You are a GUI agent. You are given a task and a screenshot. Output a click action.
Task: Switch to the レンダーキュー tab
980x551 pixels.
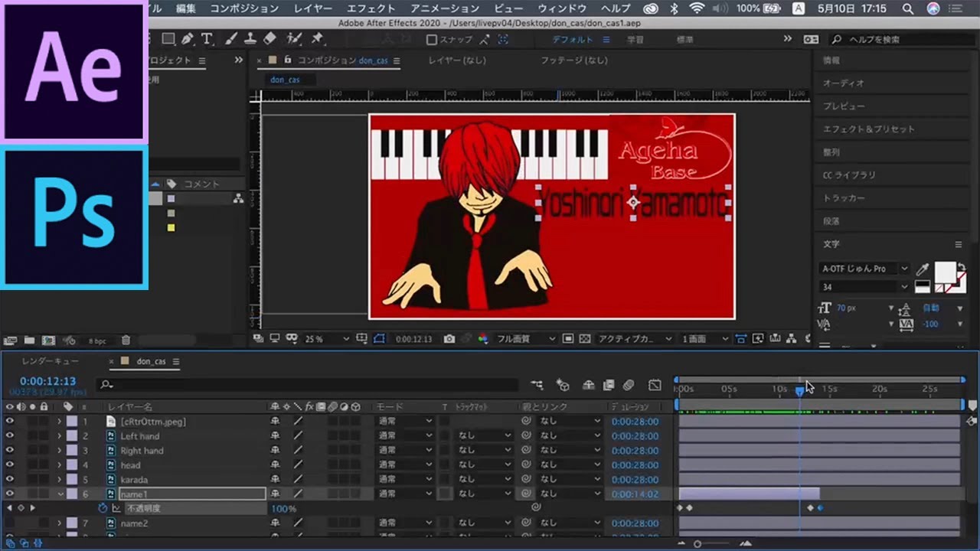click(x=50, y=361)
